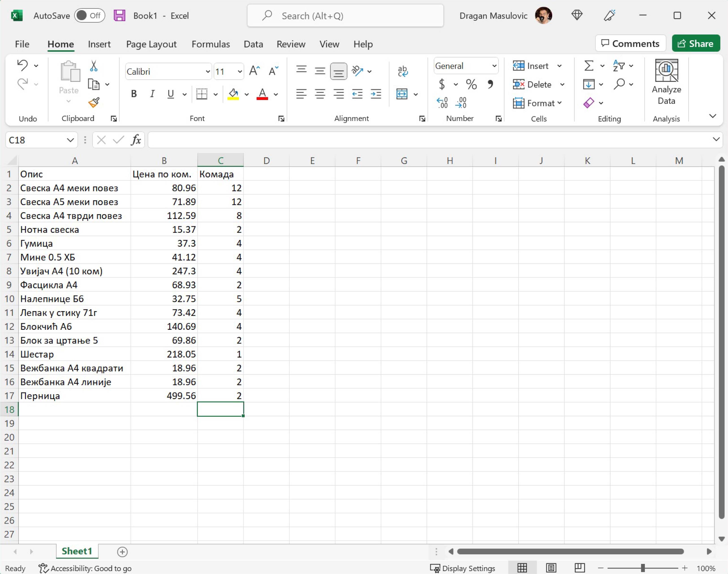Toggle the AutoSave switch
Screen dimensions: 728x574
point(89,15)
